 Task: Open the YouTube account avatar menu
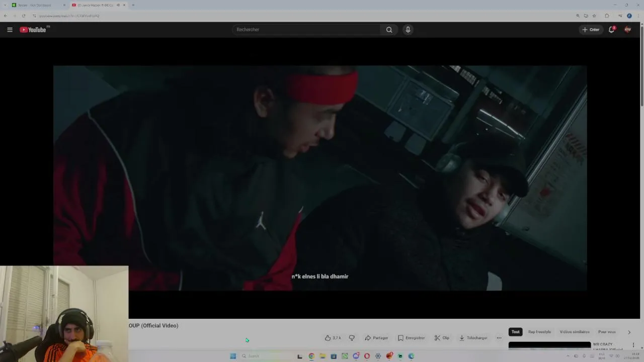[x=627, y=30]
